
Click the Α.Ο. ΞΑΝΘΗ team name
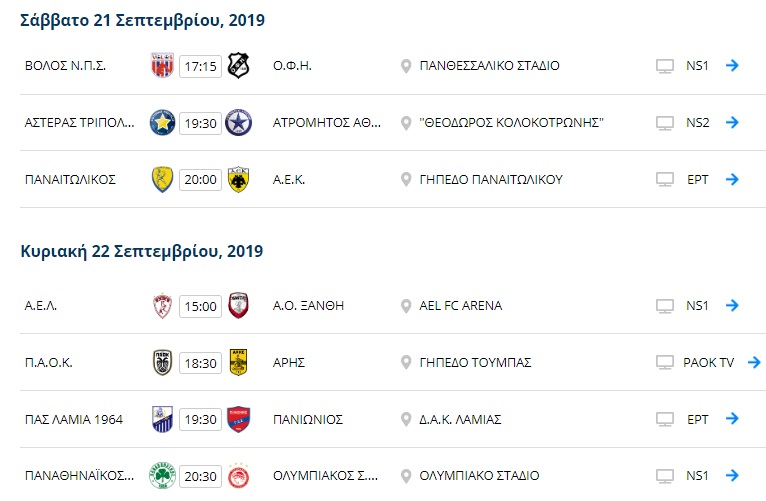308,306
